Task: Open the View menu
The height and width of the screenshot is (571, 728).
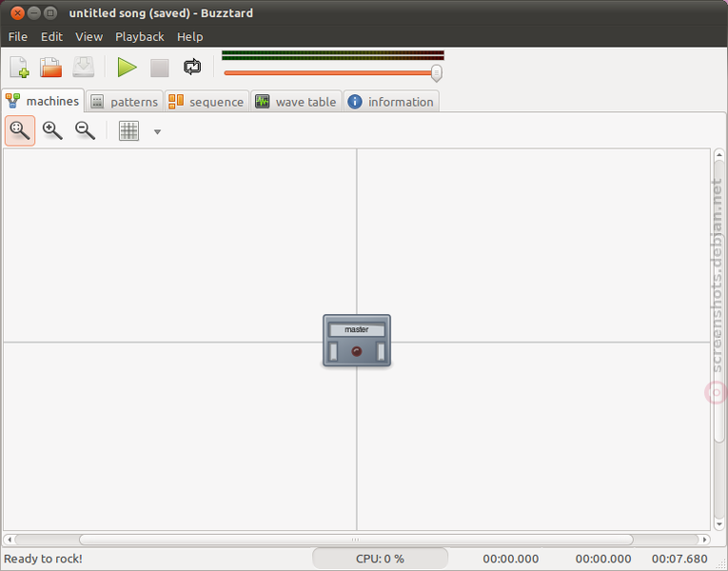Action: click(x=89, y=37)
